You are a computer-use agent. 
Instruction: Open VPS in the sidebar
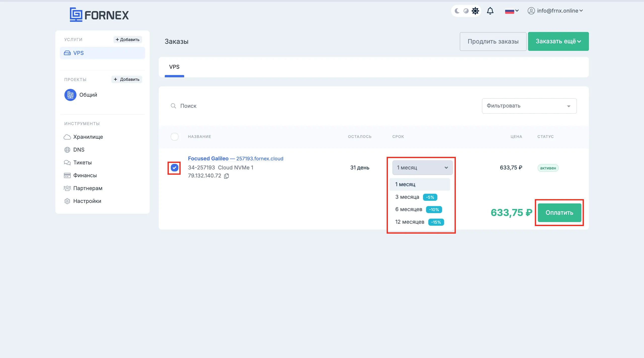(x=102, y=53)
